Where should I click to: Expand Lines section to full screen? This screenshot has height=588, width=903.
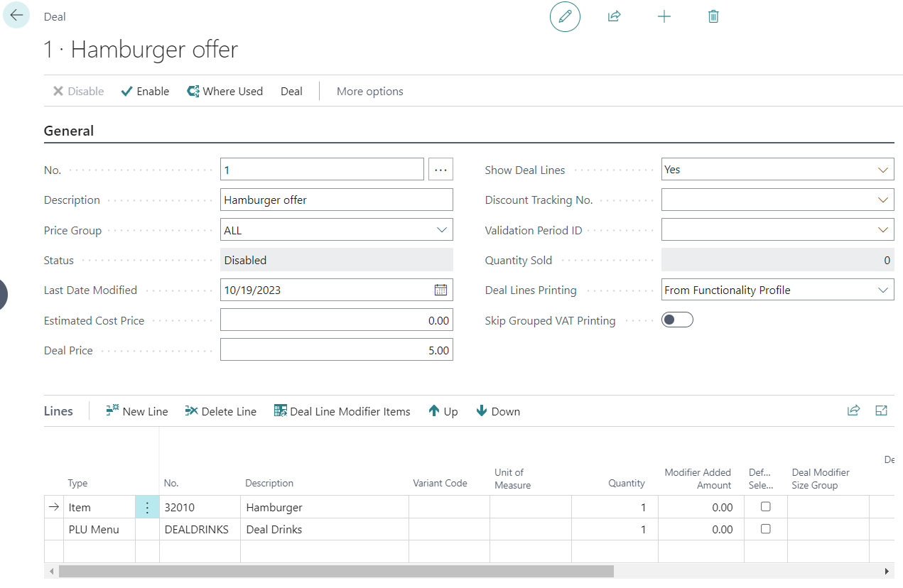pyautogui.click(x=881, y=410)
